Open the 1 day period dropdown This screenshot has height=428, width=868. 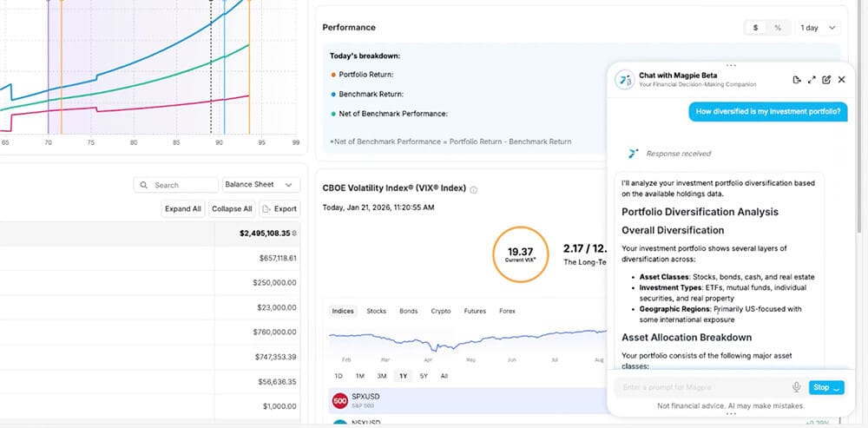coord(818,28)
